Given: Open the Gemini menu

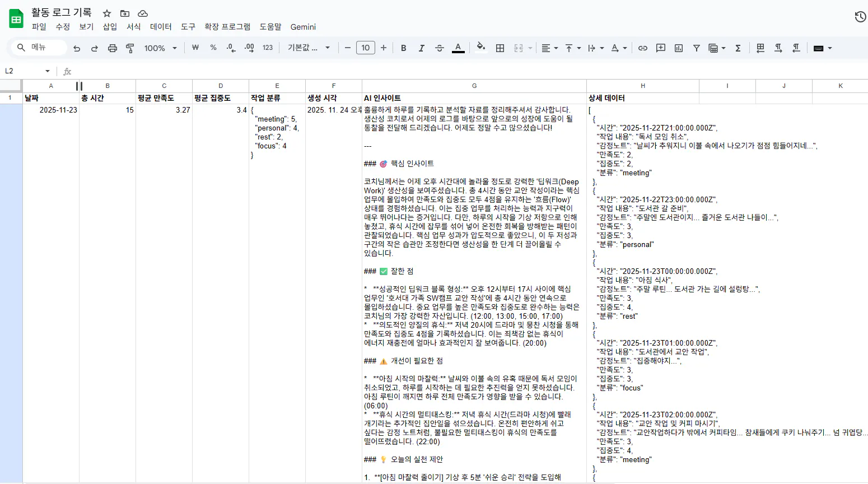Looking at the screenshot, I should [x=303, y=27].
